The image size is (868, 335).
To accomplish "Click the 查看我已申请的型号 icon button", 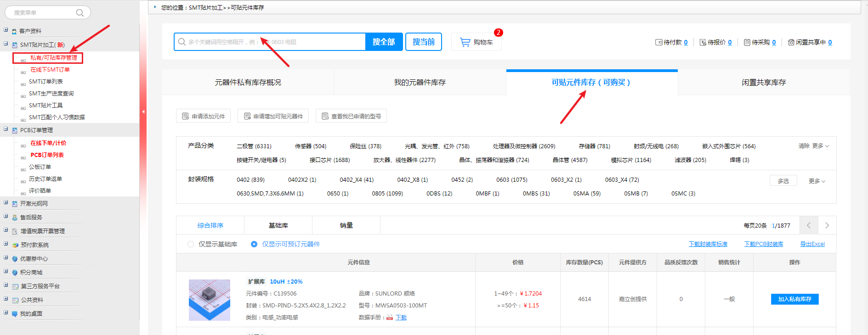I will [x=325, y=116].
